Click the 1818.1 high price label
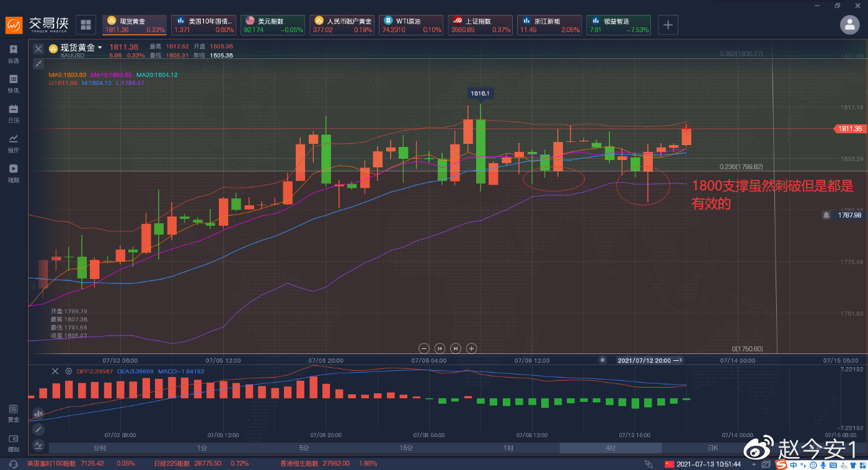 pyautogui.click(x=480, y=93)
